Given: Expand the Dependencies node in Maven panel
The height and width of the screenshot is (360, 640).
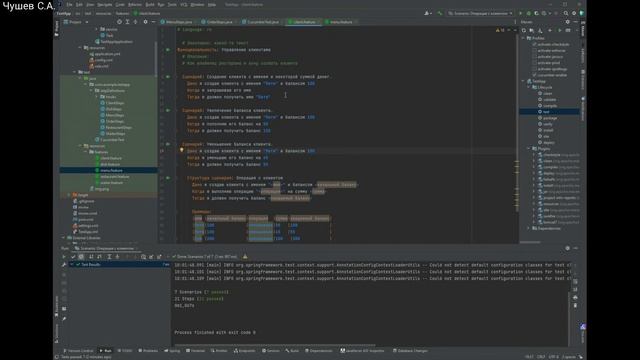Looking at the screenshot, I should [x=529, y=229].
